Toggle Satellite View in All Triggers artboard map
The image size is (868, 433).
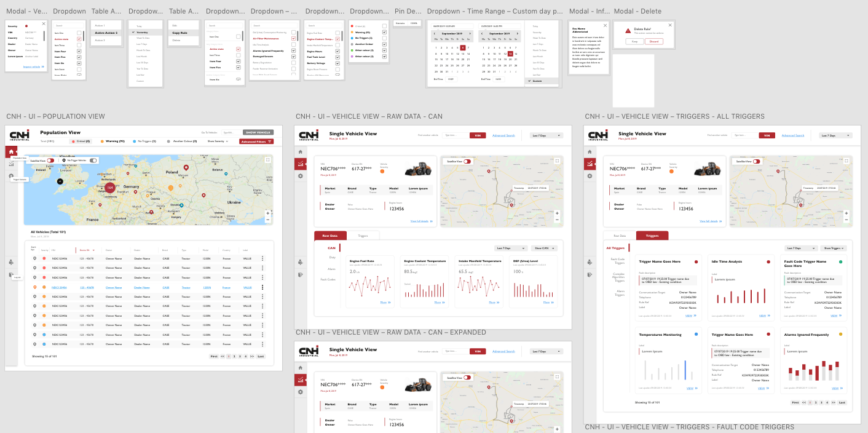tap(757, 161)
